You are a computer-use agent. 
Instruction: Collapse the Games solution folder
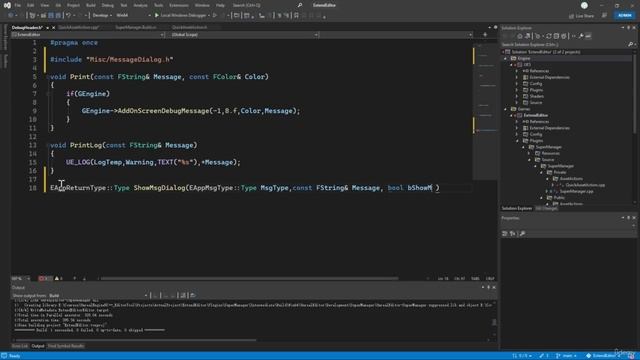pyautogui.click(x=505, y=109)
